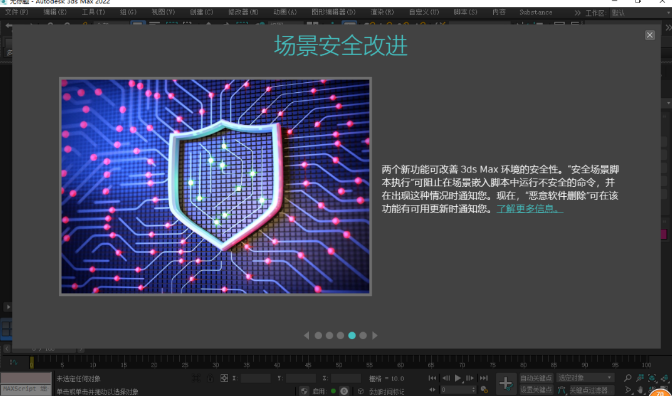Image resolution: width=672 pixels, height=396 pixels.
Task: Open the 组(G) menu
Action: pyautogui.click(x=128, y=12)
